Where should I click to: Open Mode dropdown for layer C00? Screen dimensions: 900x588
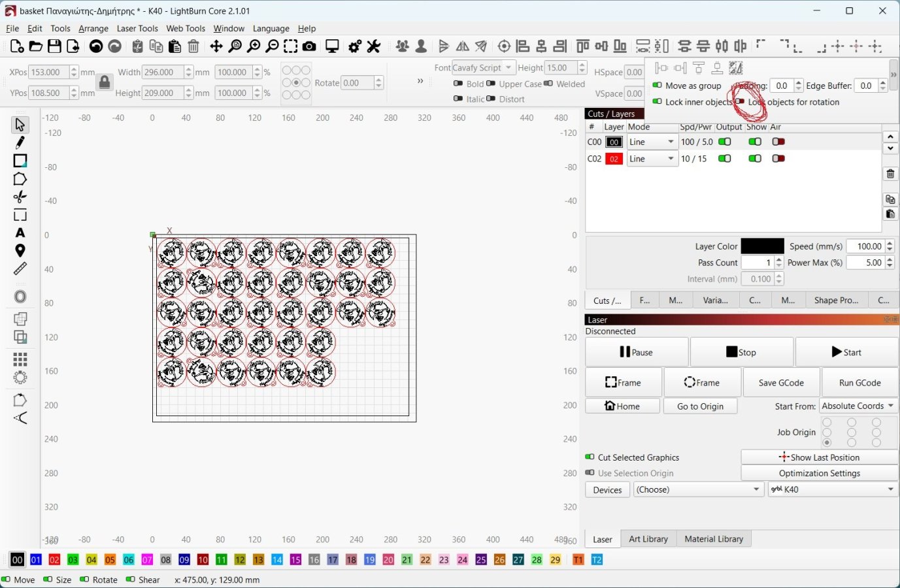(652, 142)
